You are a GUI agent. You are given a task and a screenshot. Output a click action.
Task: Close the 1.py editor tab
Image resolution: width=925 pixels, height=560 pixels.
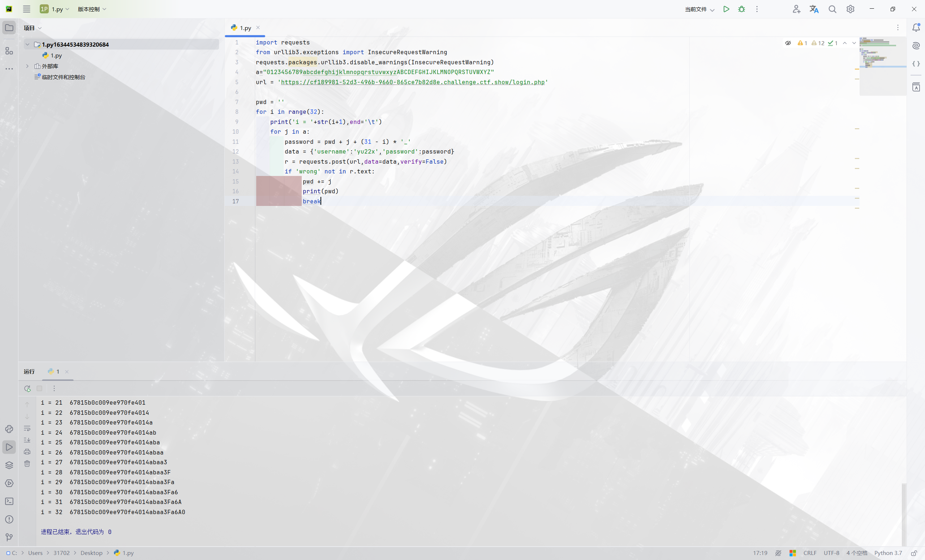pyautogui.click(x=258, y=27)
